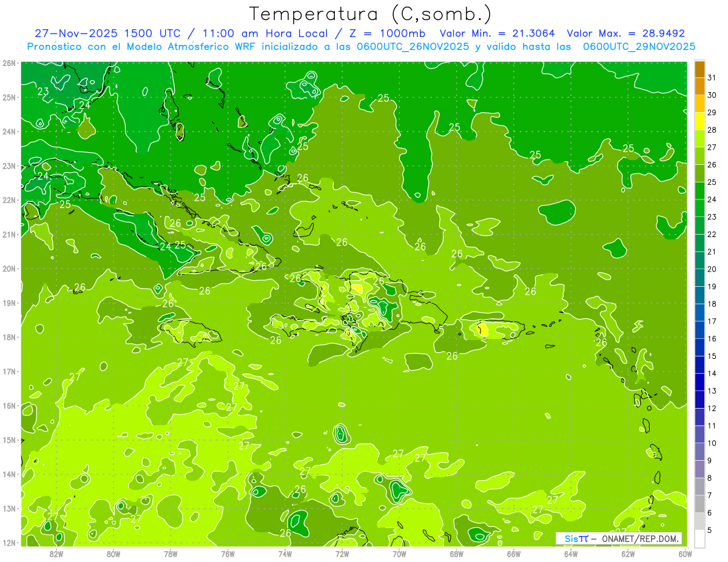The width and height of the screenshot is (728, 562).
Task: Click the '25N' latitude axis label
Action: [9, 98]
